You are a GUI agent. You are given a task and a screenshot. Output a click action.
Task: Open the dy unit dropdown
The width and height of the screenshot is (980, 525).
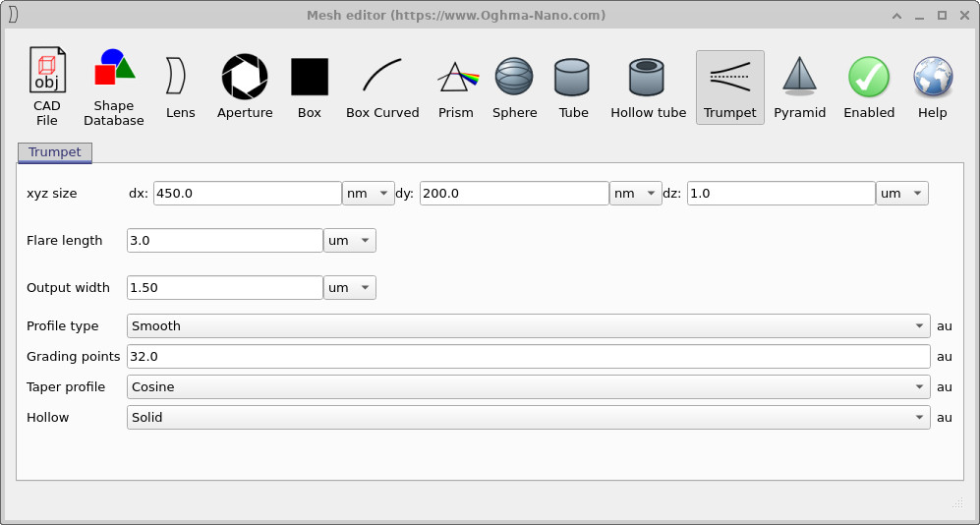click(x=636, y=193)
